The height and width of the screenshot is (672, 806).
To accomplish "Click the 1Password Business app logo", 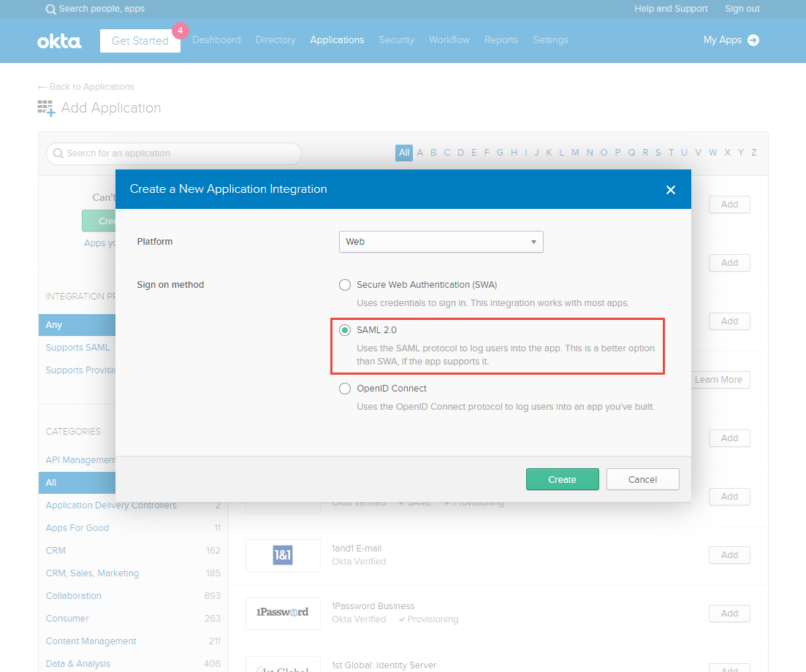I will (x=283, y=614).
